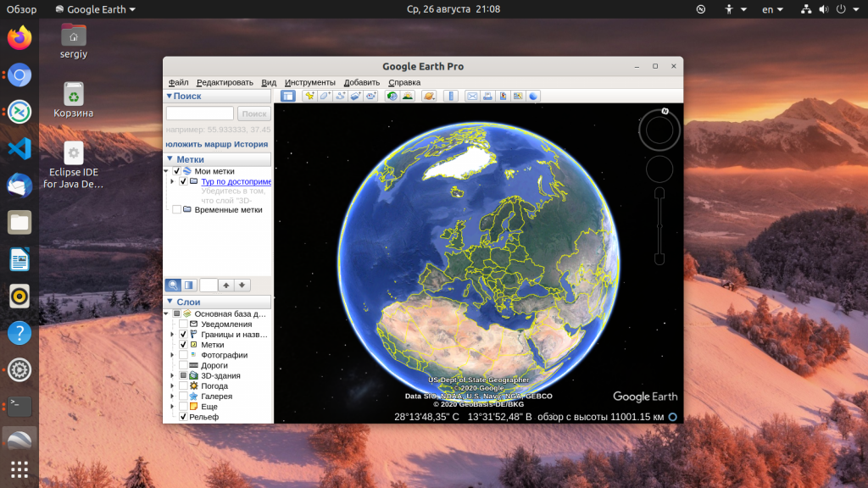Click the Add Path tool icon
The image size is (868, 488).
(341, 96)
